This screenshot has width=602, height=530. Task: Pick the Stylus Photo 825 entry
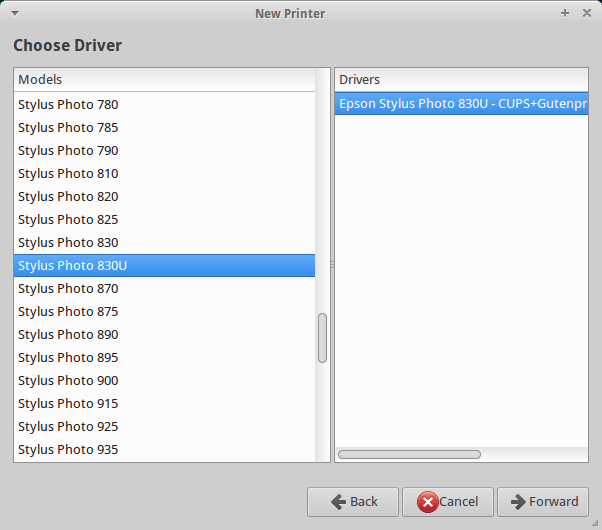coord(164,220)
